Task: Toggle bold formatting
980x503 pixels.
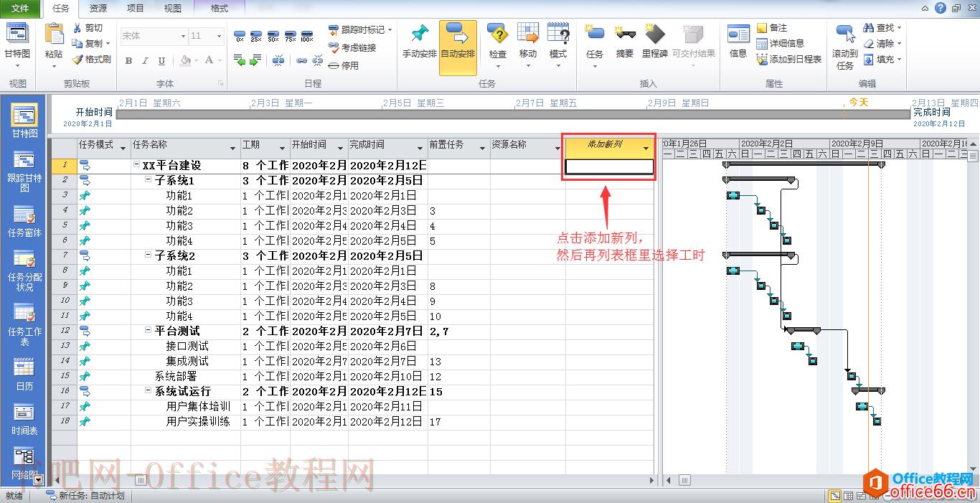Action: (128, 61)
